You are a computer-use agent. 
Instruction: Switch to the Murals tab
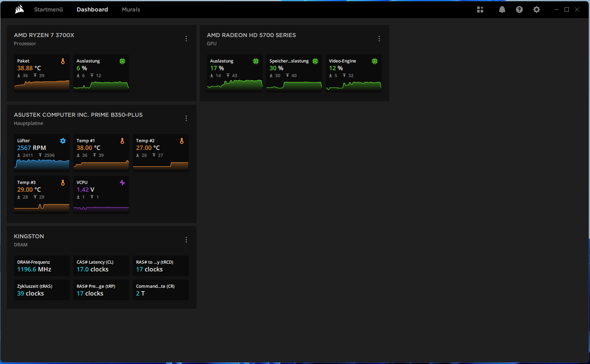131,9
